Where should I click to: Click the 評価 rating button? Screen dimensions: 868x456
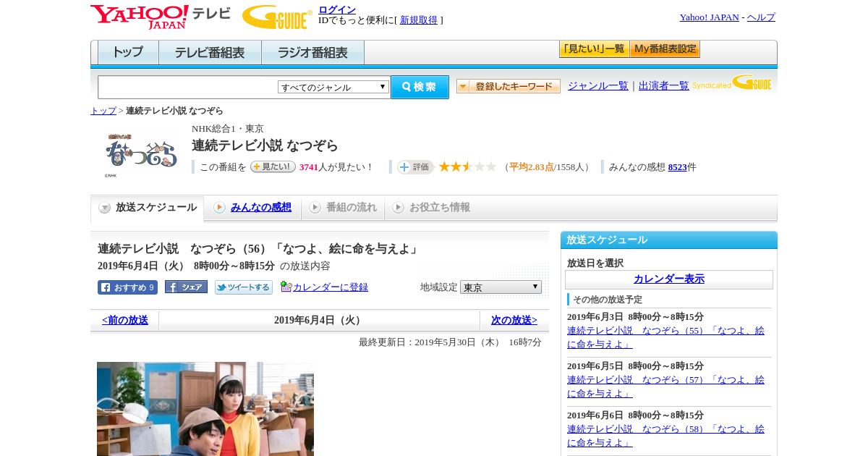[x=415, y=167]
